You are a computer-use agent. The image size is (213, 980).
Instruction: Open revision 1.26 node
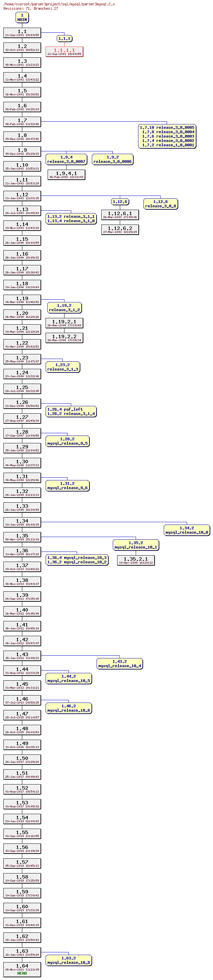pos(22,404)
